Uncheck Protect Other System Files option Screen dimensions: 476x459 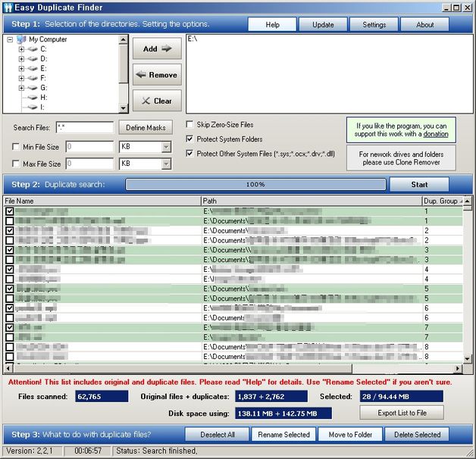[x=189, y=154]
